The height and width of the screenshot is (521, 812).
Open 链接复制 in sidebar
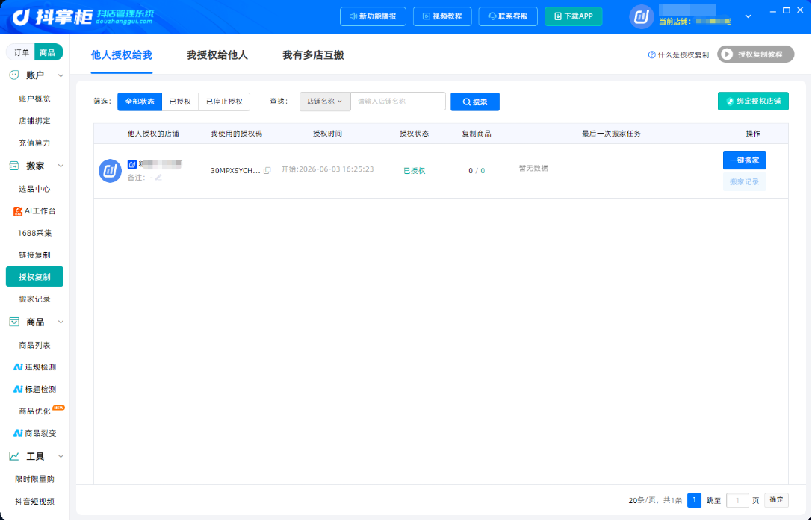[x=34, y=255]
